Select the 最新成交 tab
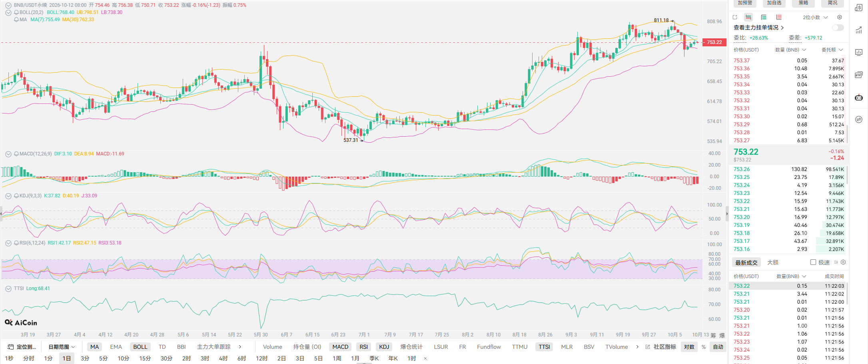 pos(746,263)
